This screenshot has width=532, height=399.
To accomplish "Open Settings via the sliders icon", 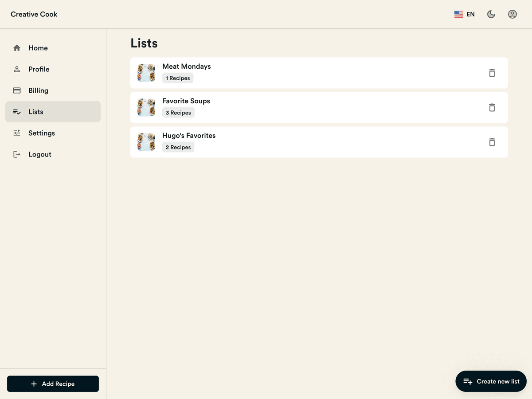I will tap(17, 133).
